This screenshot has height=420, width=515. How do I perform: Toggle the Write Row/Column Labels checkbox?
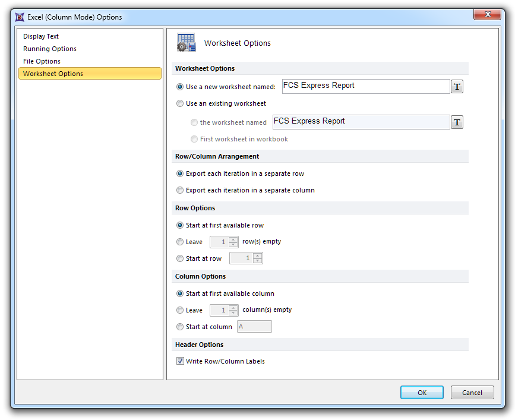180,361
